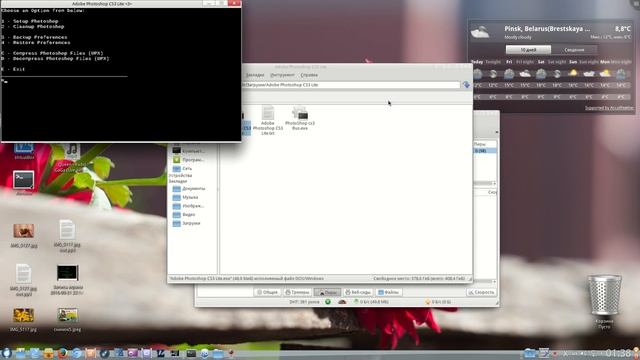The height and width of the screenshot is (360, 640).
Task: Open the Документы bookmark in sidebar
Action: 189,189
